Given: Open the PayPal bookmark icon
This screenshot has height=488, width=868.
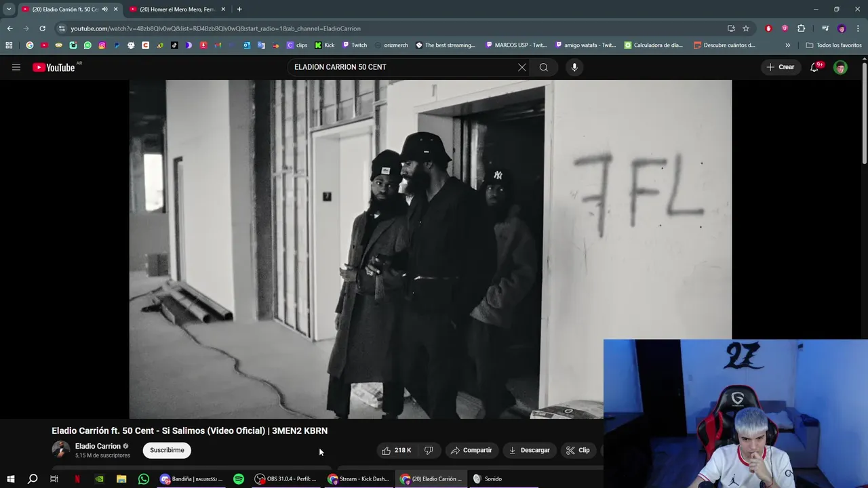Looking at the screenshot, I should [117, 45].
